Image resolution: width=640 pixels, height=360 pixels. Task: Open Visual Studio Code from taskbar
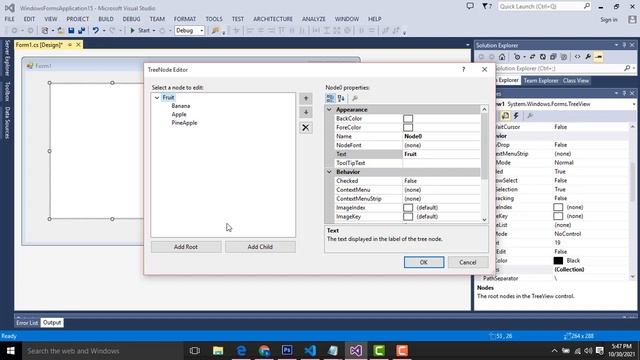[310, 351]
